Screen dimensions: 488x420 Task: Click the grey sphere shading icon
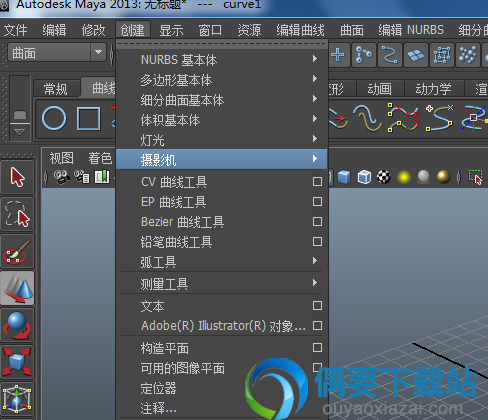[423, 177]
